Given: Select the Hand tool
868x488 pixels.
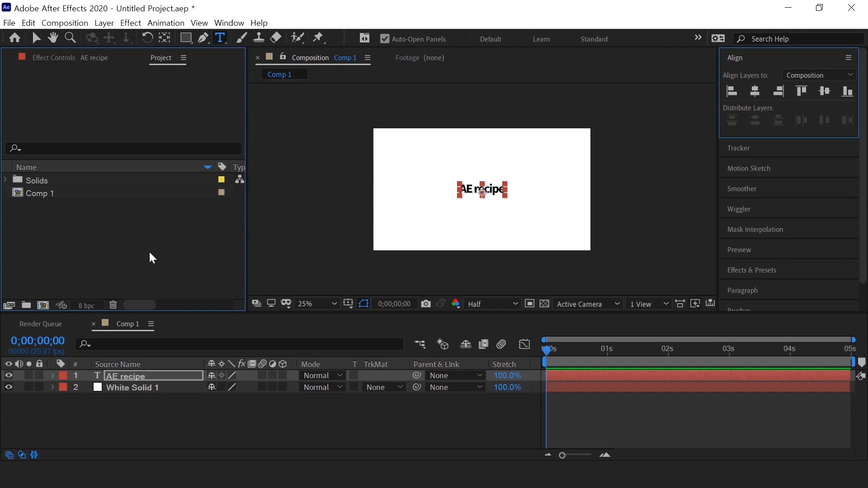Looking at the screenshot, I should tap(53, 38).
